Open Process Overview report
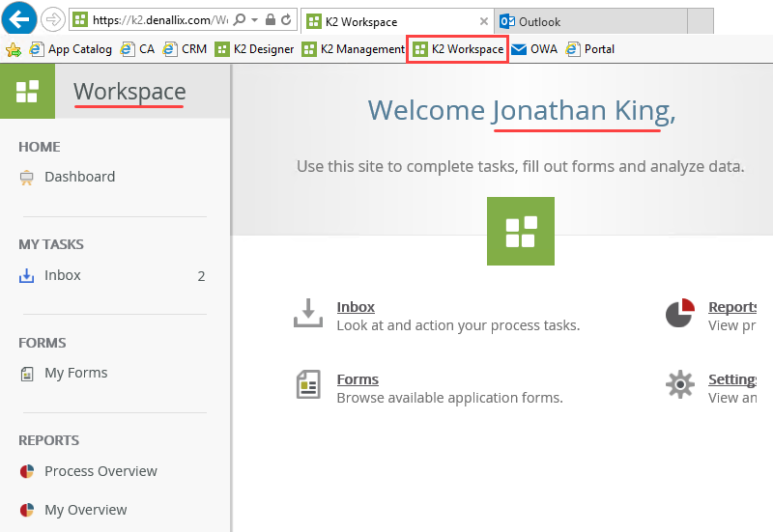This screenshot has width=773, height=532. tap(100, 471)
